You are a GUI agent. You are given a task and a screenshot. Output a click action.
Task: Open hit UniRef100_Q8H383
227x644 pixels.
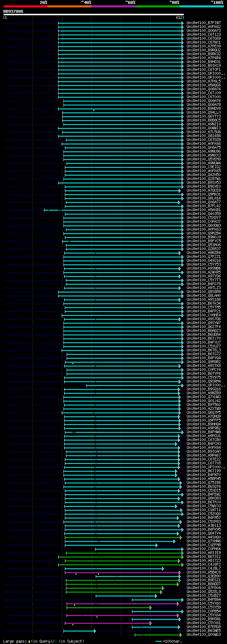pyautogui.click(x=204, y=498)
